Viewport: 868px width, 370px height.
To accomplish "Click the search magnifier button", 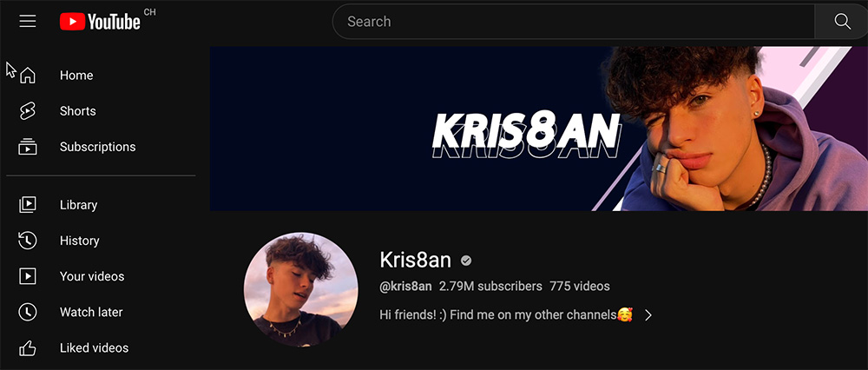I will pyautogui.click(x=842, y=22).
